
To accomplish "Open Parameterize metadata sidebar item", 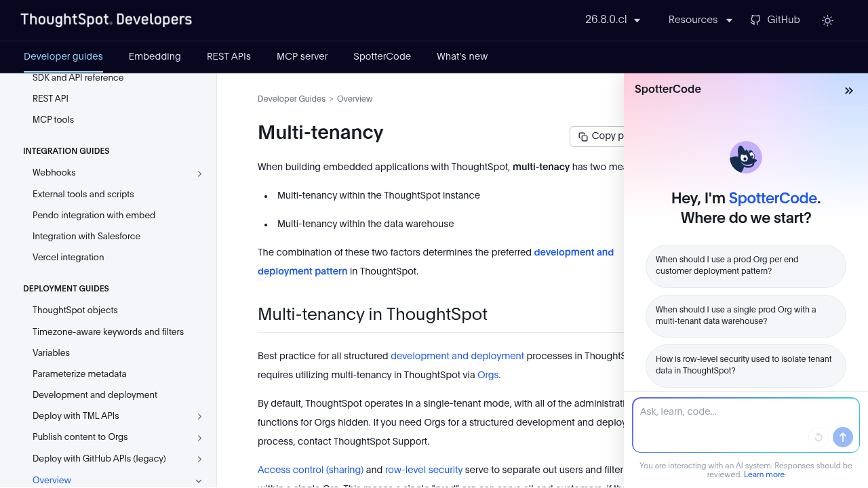I will [x=79, y=374].
